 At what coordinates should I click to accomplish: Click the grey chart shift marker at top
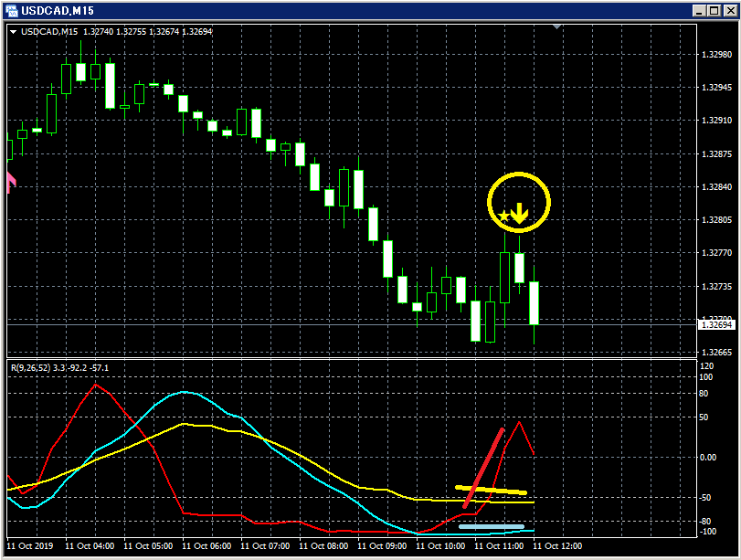(557, 26)
